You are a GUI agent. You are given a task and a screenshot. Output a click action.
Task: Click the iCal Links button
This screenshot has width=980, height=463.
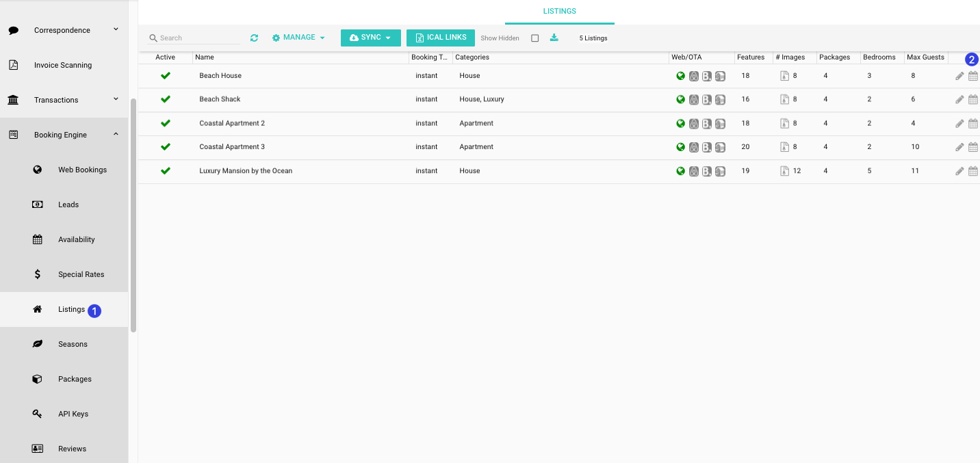440,38
